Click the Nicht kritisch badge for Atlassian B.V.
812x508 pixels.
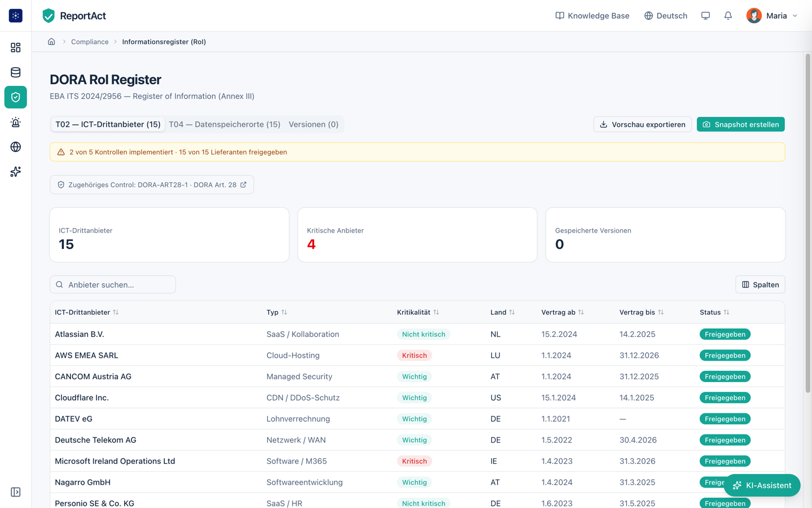click(423, 334)
